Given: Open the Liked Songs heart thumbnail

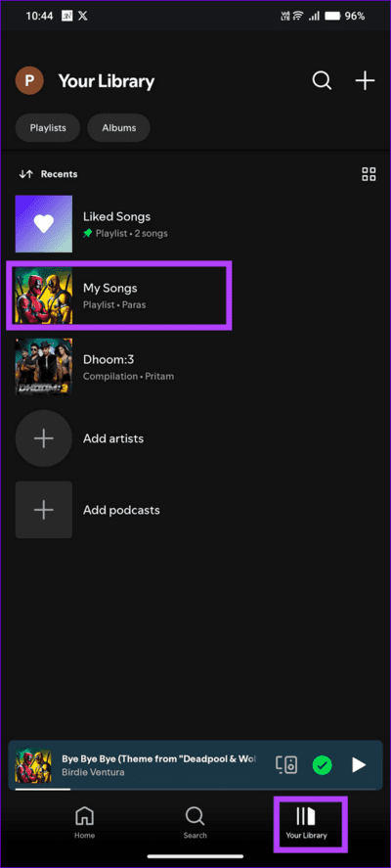Looking at the screenshot, I should [44, 224].
